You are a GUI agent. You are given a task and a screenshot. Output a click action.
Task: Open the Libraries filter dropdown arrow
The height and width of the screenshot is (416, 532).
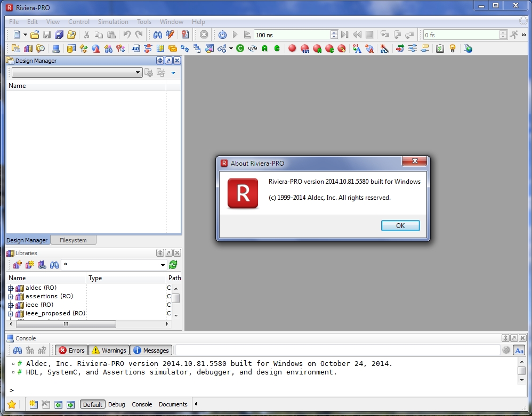click(163, 265)
